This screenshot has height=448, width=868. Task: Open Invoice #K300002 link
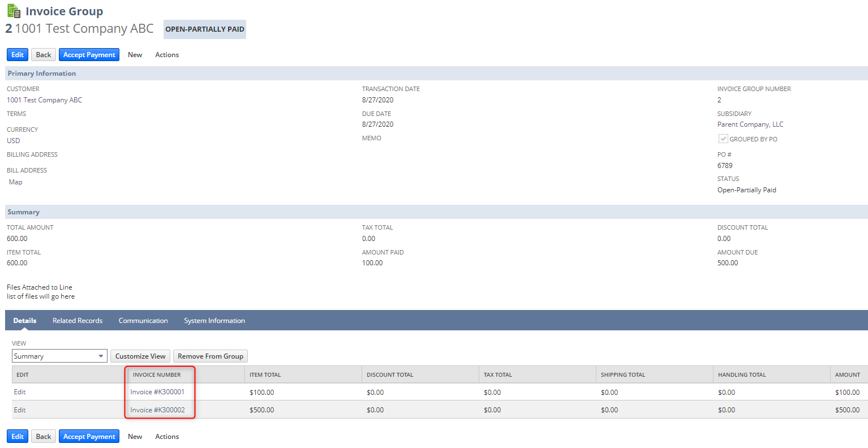[157, 410]
